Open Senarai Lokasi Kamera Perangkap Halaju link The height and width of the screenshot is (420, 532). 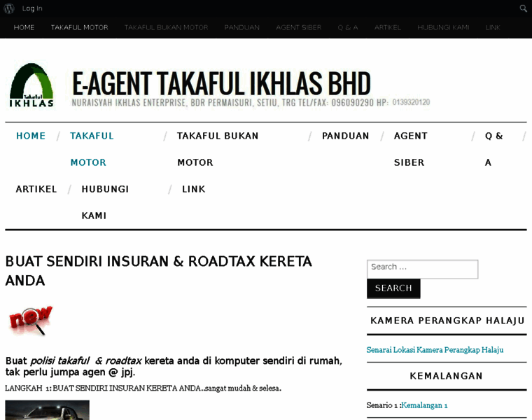(x=435, y=350)
